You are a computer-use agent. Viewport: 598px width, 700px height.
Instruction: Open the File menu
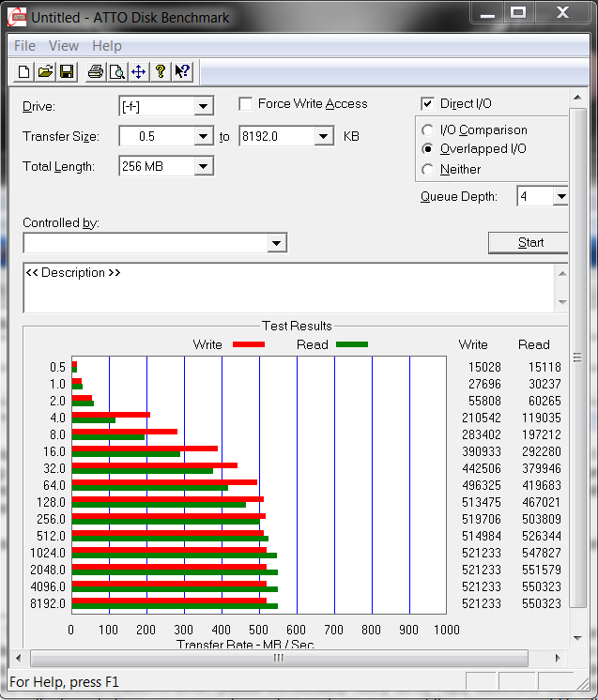(x=24, y=45)
